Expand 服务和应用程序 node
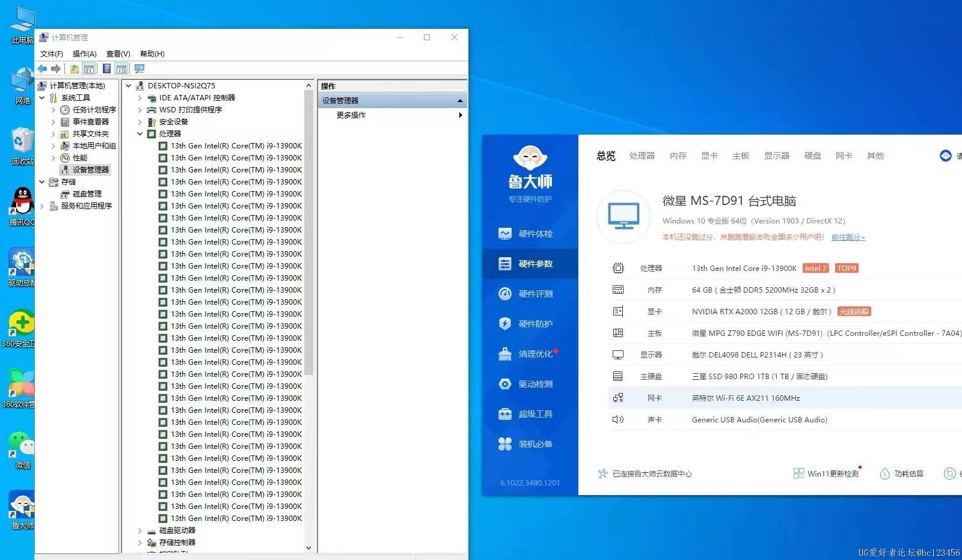 coord(42,206)
